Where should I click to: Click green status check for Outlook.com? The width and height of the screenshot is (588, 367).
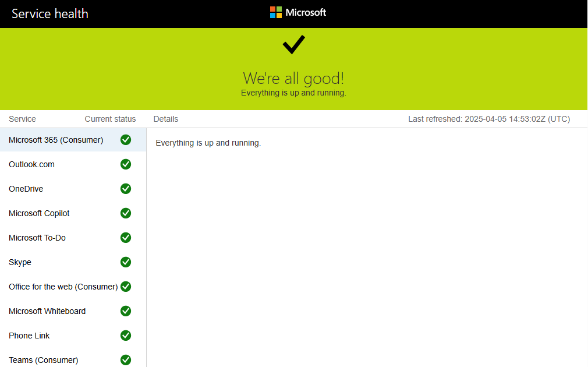coord(126,164)
